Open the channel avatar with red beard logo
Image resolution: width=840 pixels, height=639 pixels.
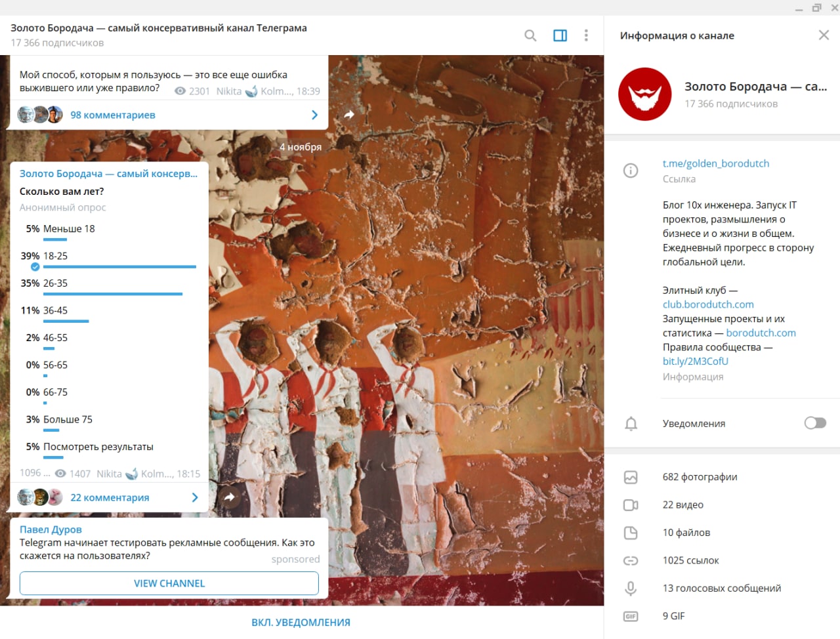click(644, 94)
